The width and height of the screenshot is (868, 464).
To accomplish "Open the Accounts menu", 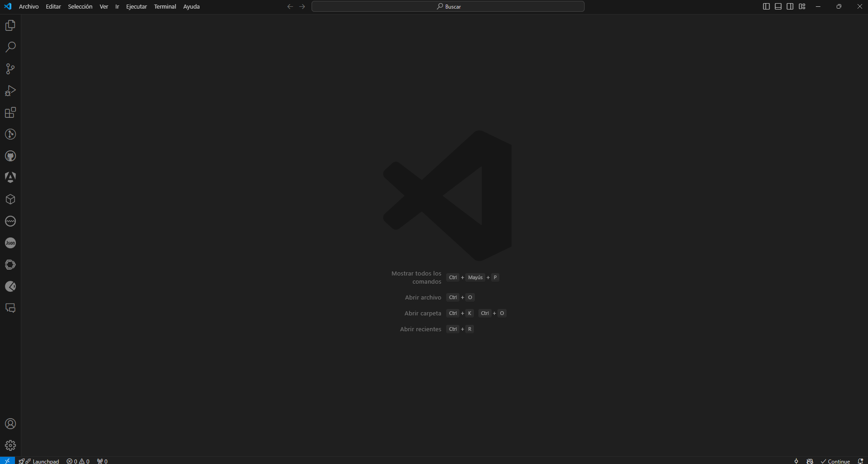I will pos(10,424).
